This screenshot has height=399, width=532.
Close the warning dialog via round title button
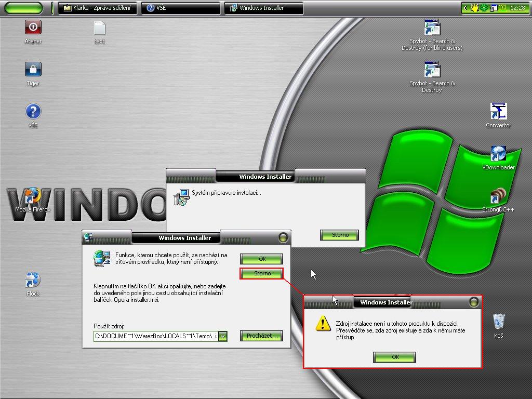pyautogui.click(x=474, y=302)
